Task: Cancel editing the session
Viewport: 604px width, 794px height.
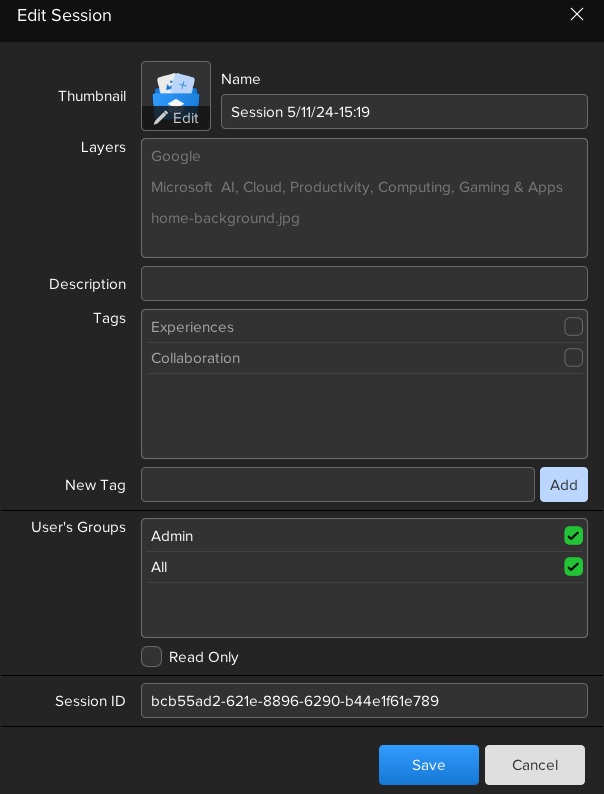Action: point(534,765)
